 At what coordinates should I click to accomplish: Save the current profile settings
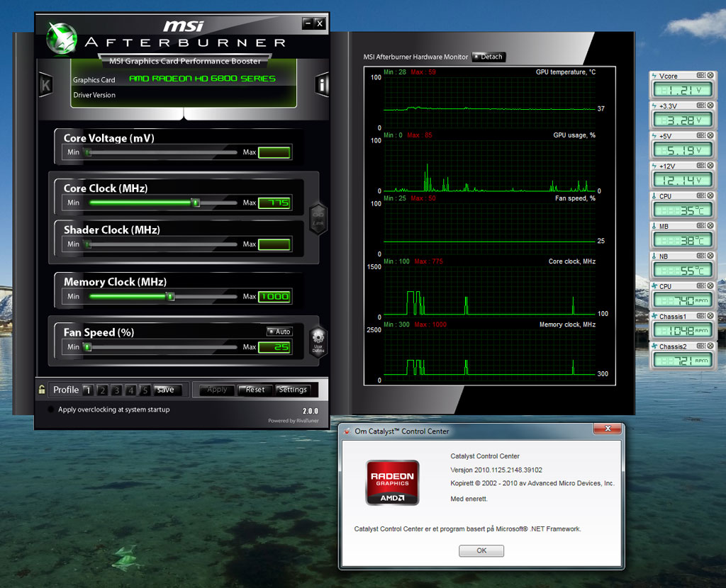coord(166,390)
